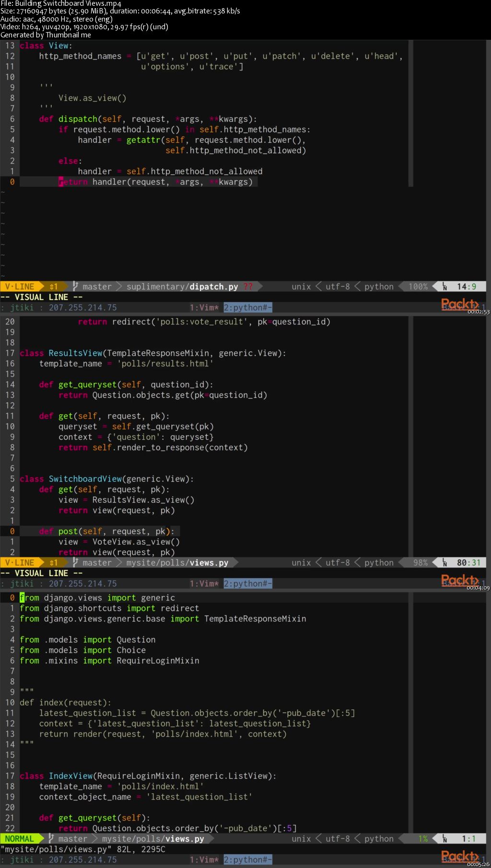491x868 pixels.
Task: Click the "class View:" line
Action: point(46,46)
